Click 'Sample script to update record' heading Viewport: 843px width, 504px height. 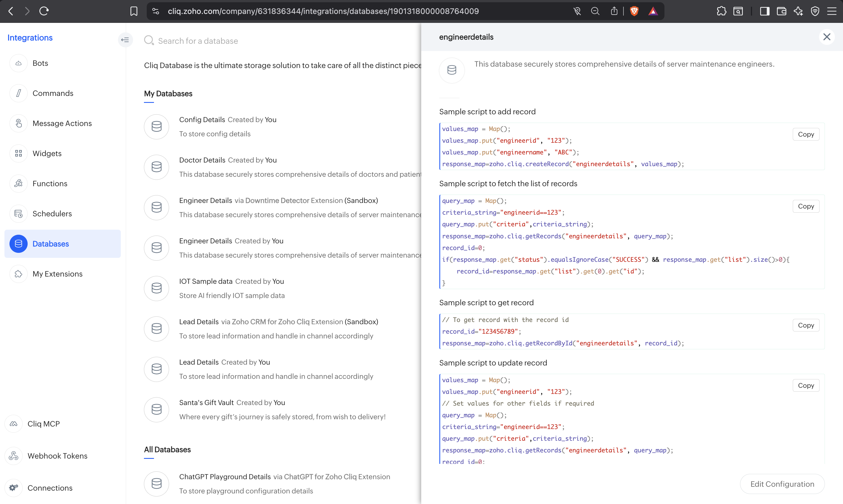coord(493,363)
